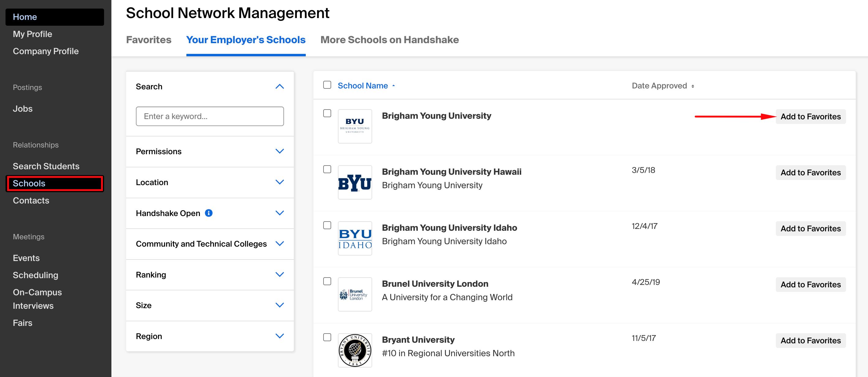Click the Date Approved sort arrows icon
The image size is (868, 377).
pos(692,86)
